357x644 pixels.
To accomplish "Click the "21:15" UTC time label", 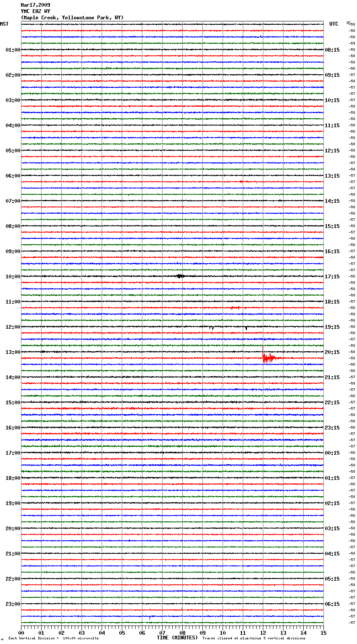I will click(332, 377).
